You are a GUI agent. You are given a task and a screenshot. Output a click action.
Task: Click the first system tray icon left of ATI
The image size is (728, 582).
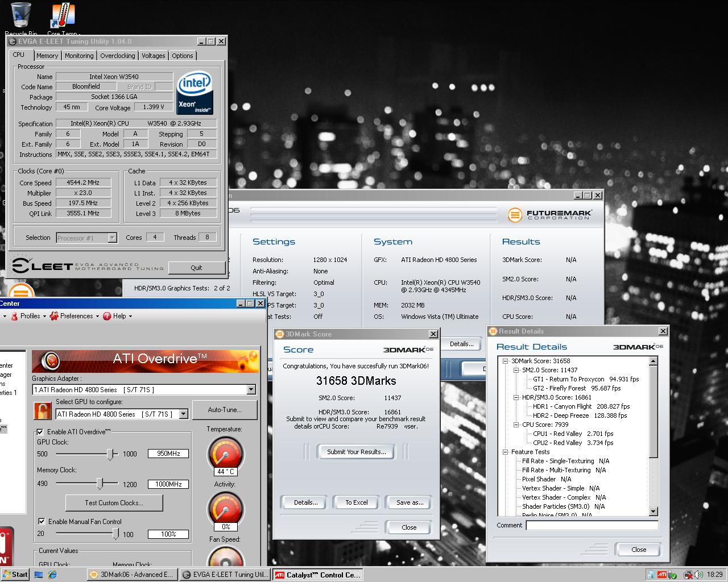[x=651, y=575]
